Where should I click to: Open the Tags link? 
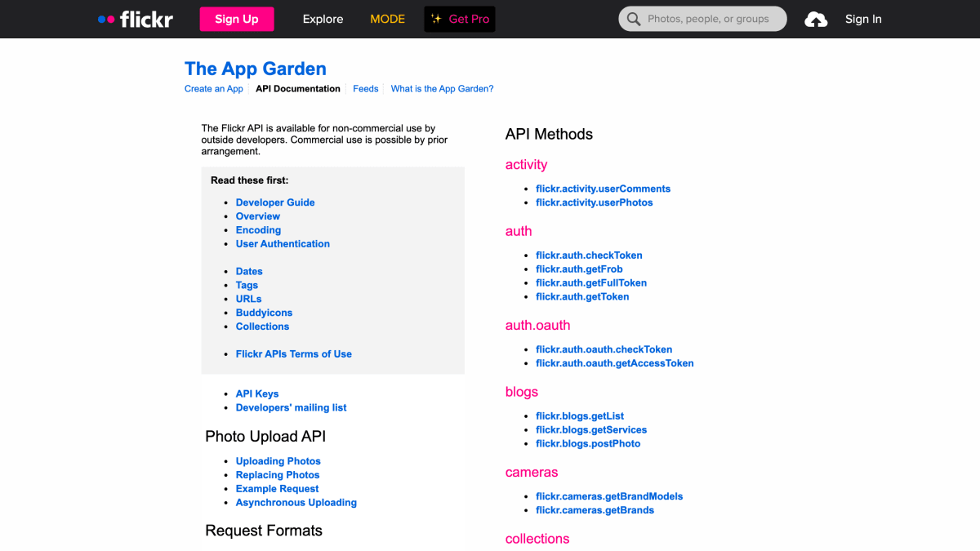coord(247,286)
